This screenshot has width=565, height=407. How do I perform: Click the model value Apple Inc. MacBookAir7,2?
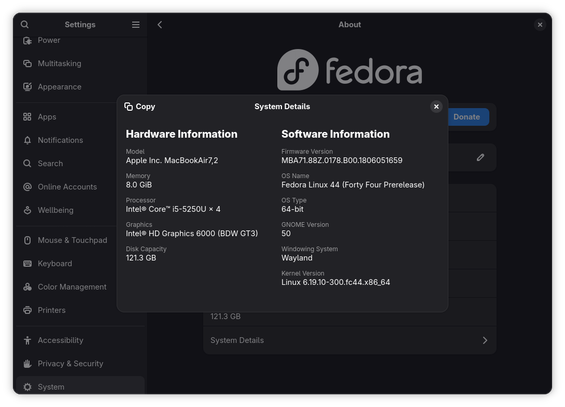click(172, 160)
